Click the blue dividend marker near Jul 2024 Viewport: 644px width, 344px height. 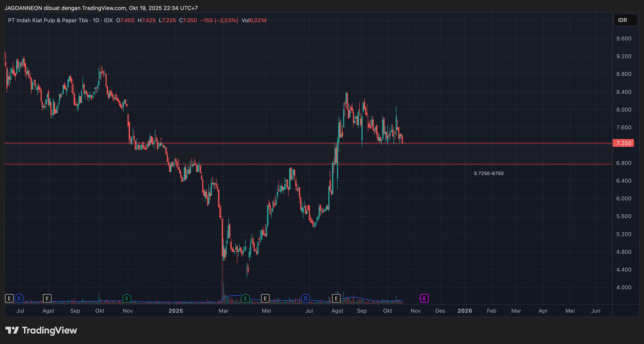tap(19, 298)
